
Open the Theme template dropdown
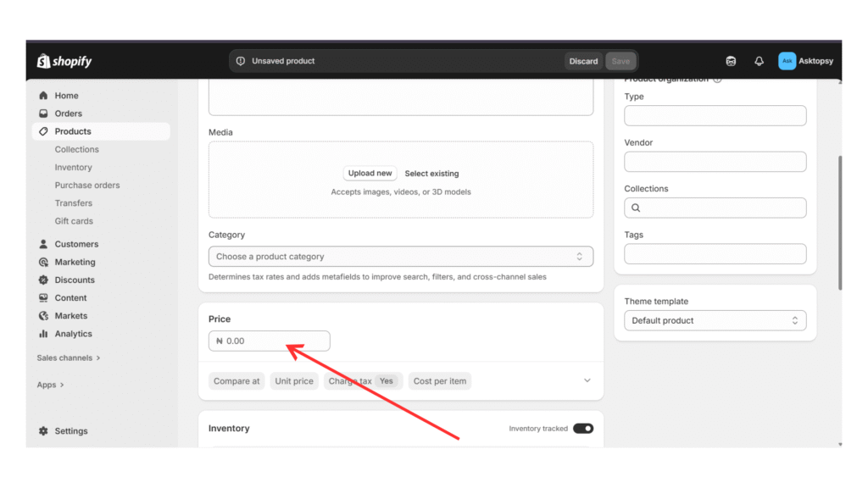coord(715,321)
